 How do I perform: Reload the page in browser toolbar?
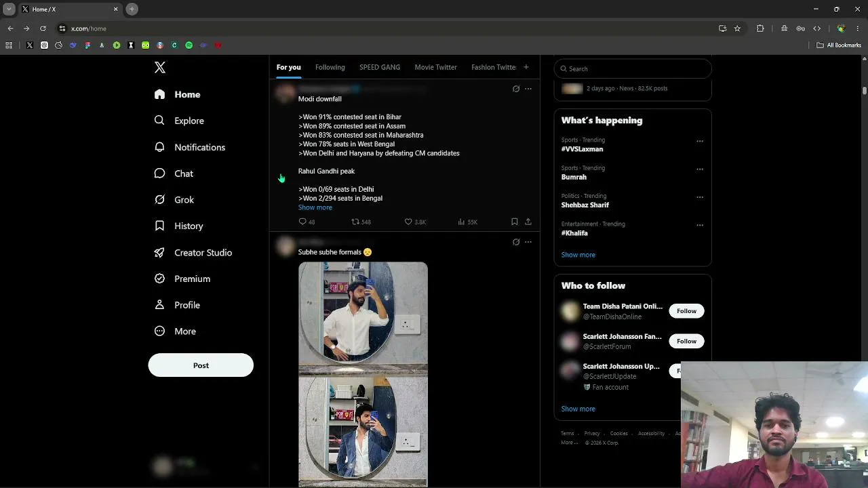point(43,28)
